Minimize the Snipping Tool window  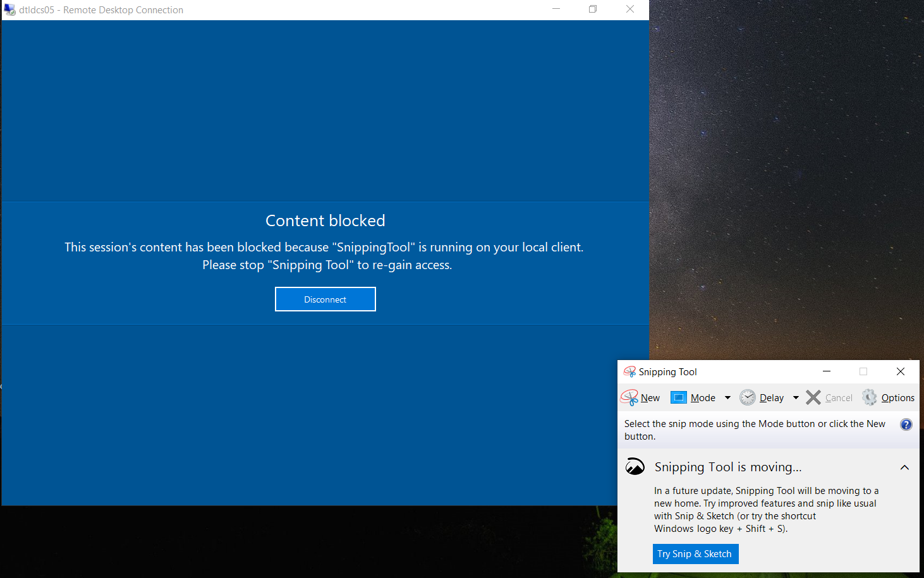[827, 371]
